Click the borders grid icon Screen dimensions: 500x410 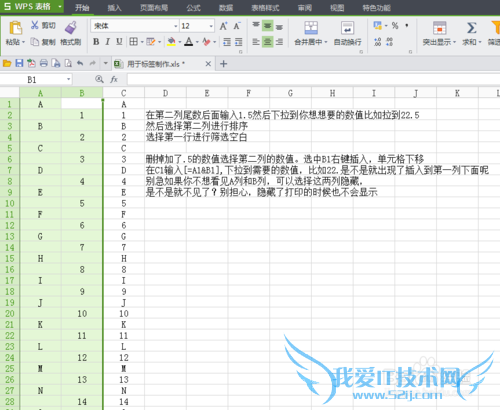click(133, 42)
